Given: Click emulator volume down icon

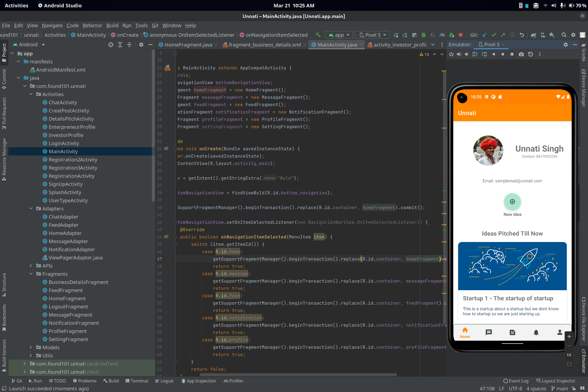Looking at the screenshot, I should pos(467,54).
